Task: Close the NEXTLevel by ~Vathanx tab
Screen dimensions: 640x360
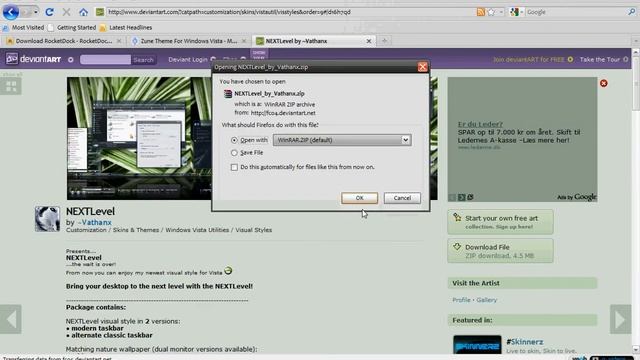Action: coord(369,41)
